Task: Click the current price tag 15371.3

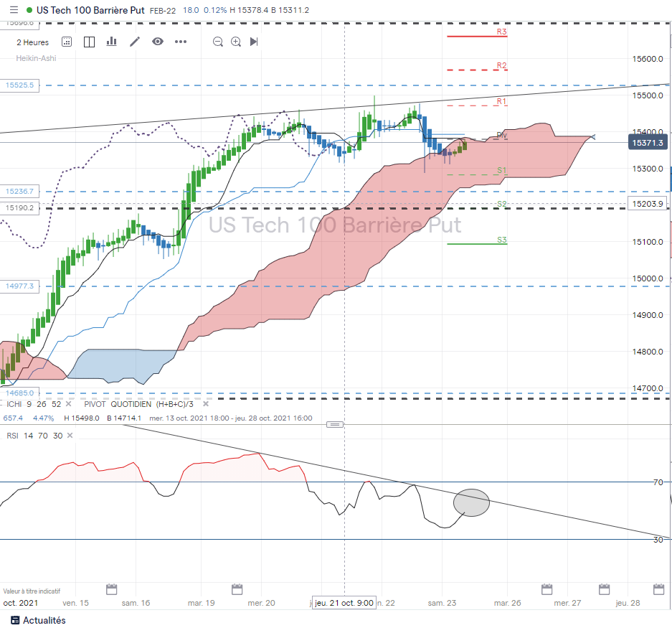Action: [648, 143]
